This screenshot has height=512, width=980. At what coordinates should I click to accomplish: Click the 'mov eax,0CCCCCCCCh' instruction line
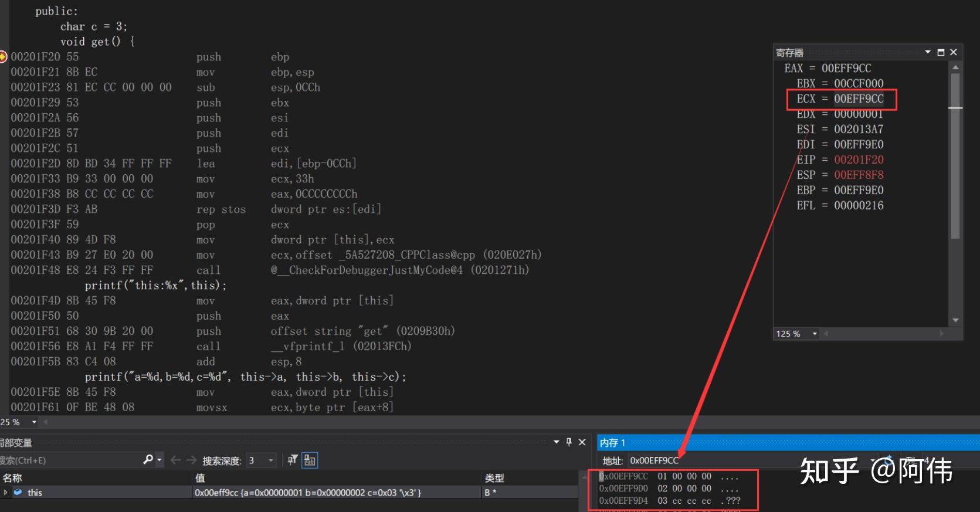[x=184, y=194]
